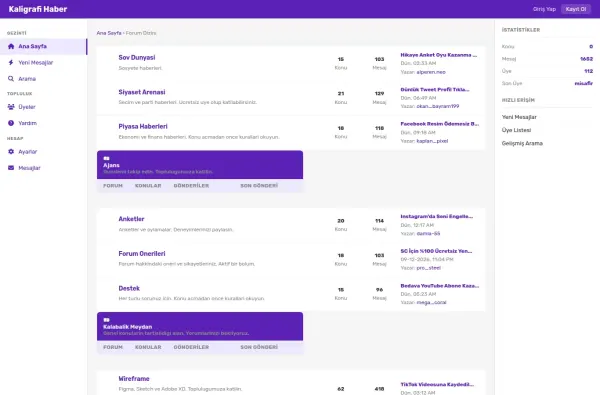View author profile kaplan_pixel
Viewport: 600px width, 395px height.
[x=432, y=141]
